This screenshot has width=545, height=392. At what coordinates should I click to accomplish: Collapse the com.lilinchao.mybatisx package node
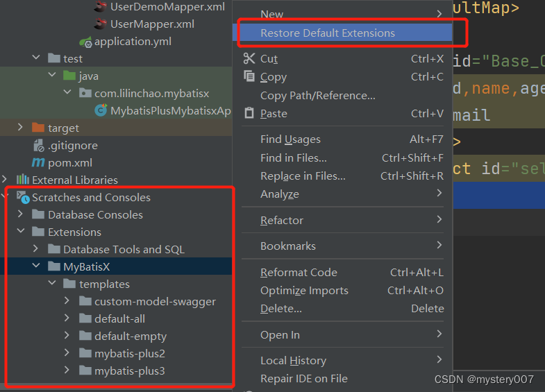click(67, 92)
